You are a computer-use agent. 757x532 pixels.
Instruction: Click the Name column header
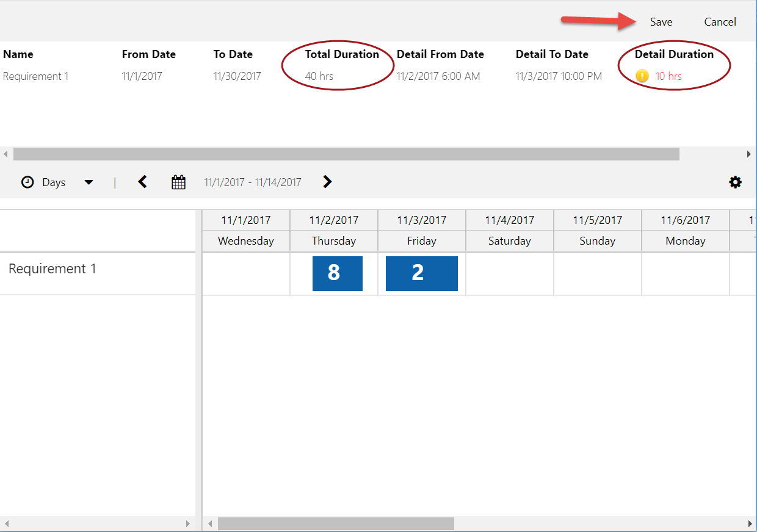click(18, 54)
